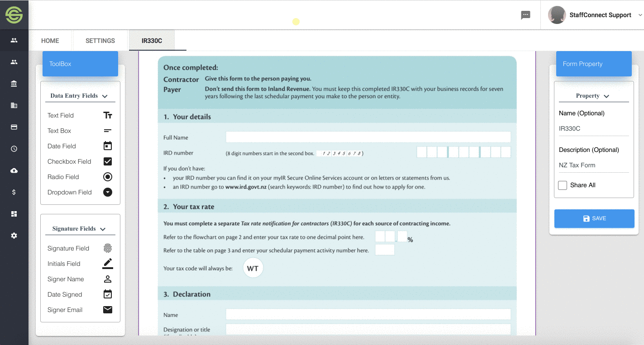Collapse the Data Entry Fields section
Image resolution: width=644 pixels, height=345 pixels.
point(105,96)
